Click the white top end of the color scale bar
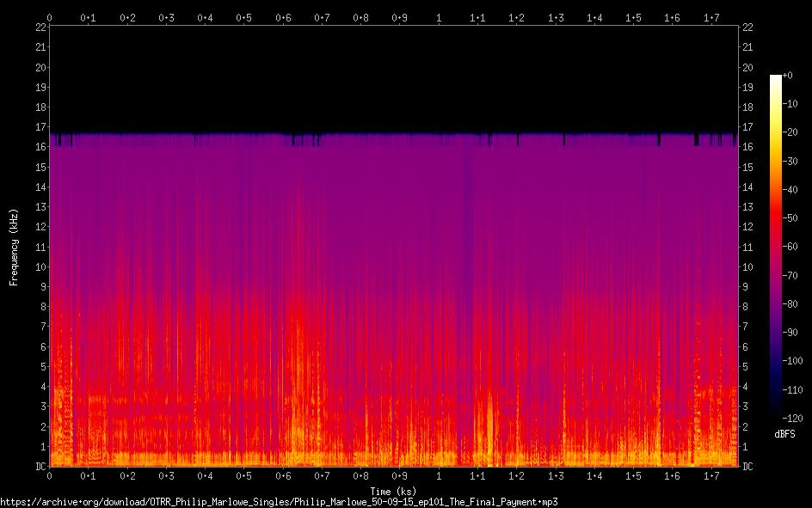Screen dimensions: 812x508 pyautogui.click(x=776, y=77)
